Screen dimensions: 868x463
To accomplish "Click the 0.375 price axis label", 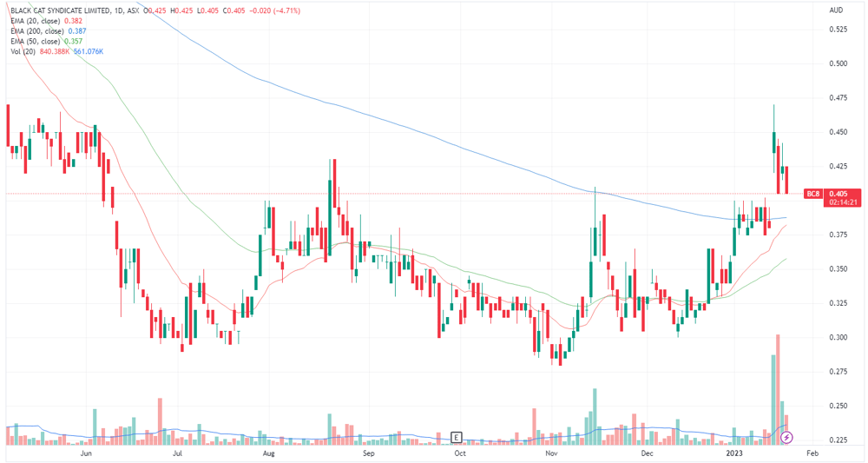I will pos(838,235).
